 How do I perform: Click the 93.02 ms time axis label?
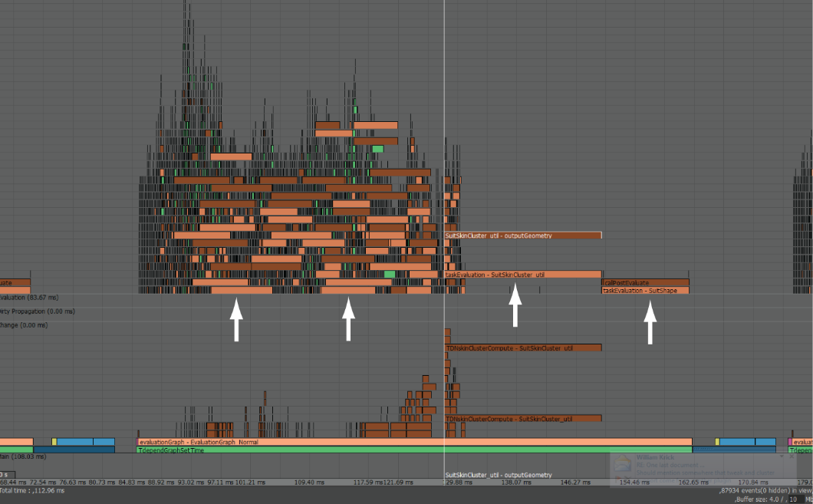pos(191,483)
